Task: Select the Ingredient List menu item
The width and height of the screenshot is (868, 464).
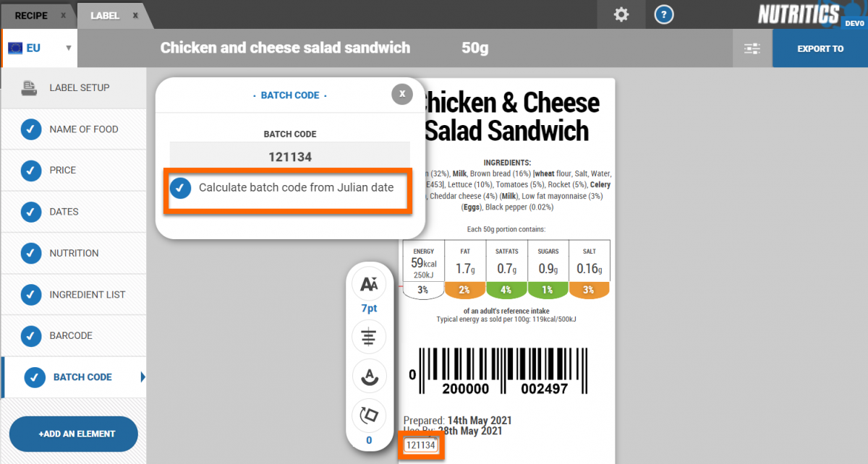Action: (x=87, y=294)
